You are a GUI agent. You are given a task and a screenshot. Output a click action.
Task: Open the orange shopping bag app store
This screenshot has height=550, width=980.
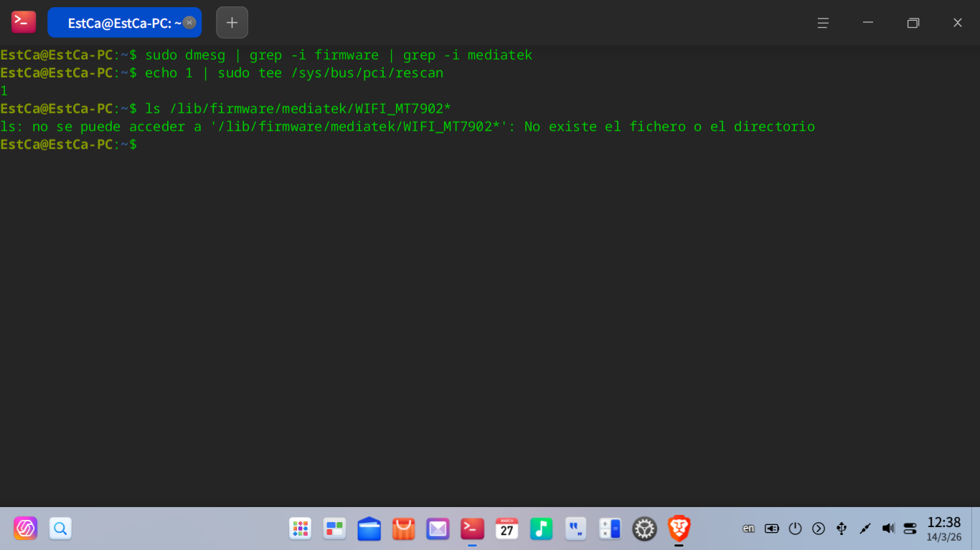pyautogui.click(x=403, y=528)
